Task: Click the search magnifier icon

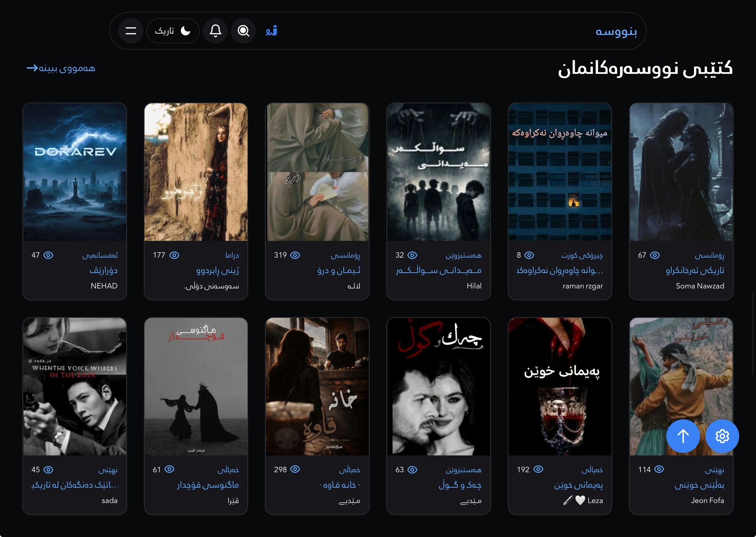Action: tap(243, 31)
